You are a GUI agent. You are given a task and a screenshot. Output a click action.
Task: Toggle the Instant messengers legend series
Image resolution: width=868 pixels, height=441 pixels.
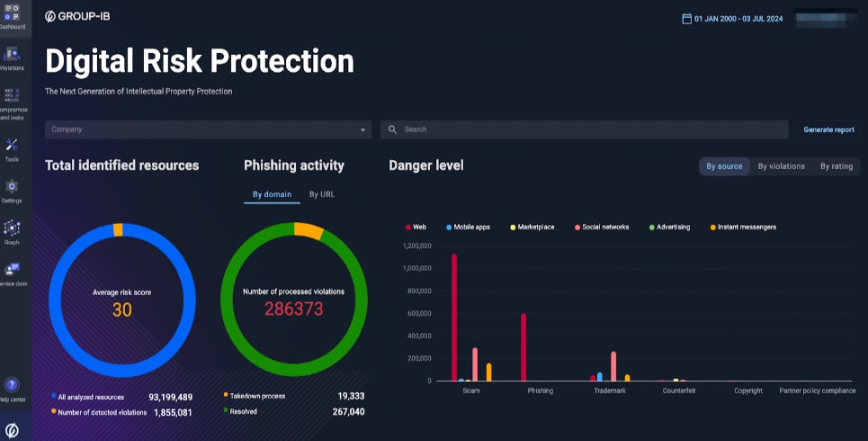click(744, 227)
